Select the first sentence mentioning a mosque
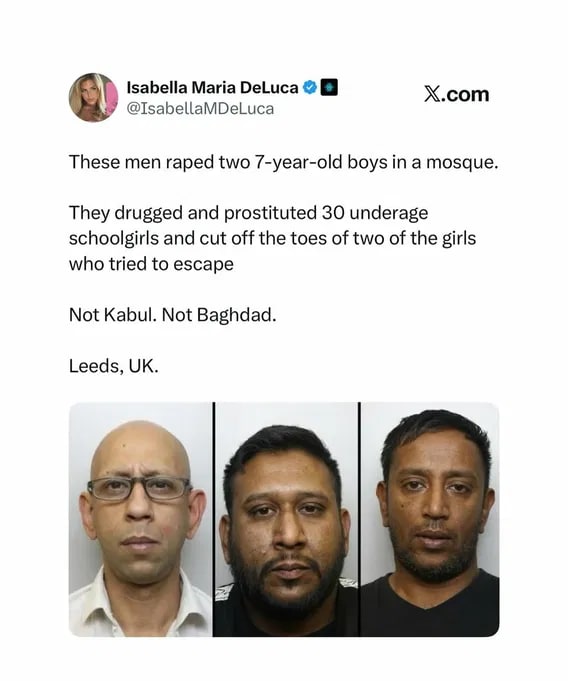The image size is (568, 681). tap(283, 162)
